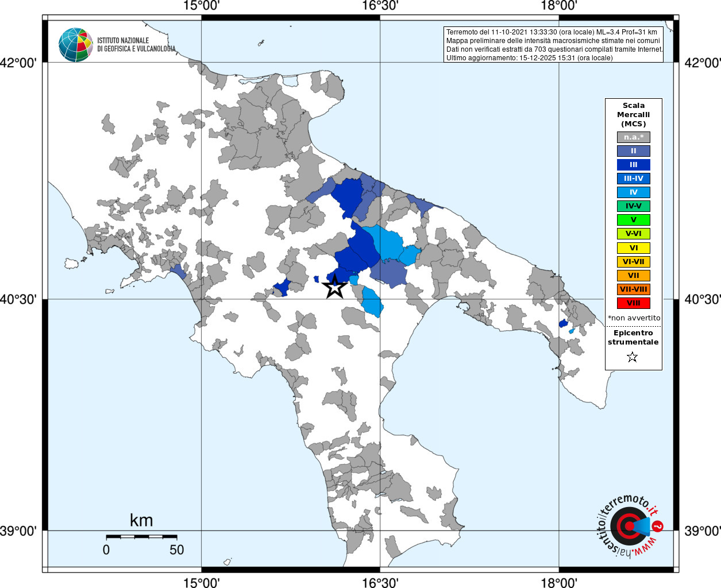This screenshot has height=588, width=721.
Task: Select the green V legend swatch
Action: [x=634, y=220]
